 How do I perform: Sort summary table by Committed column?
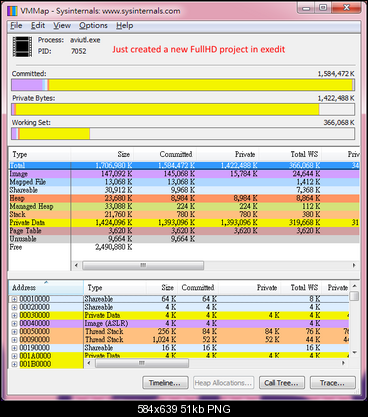tap(165, 154)
